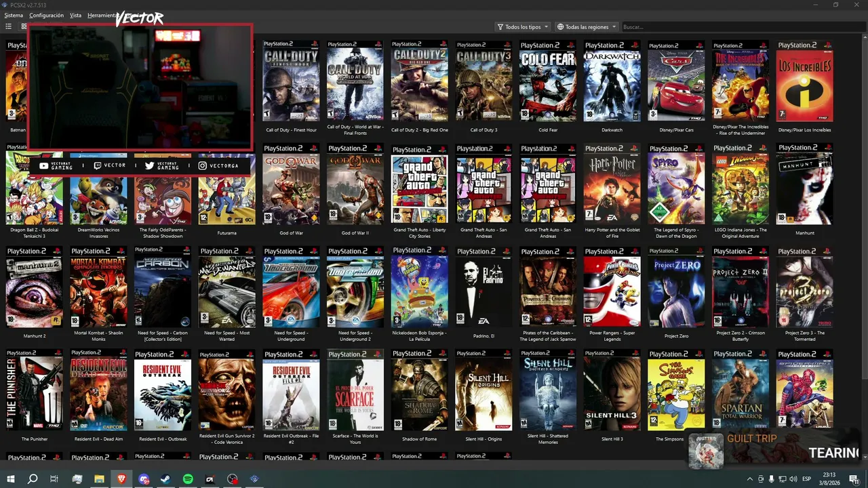Select Manhunt 2 game cover
The height and width of the screenshot is (488, 868).
pos(34,287)
